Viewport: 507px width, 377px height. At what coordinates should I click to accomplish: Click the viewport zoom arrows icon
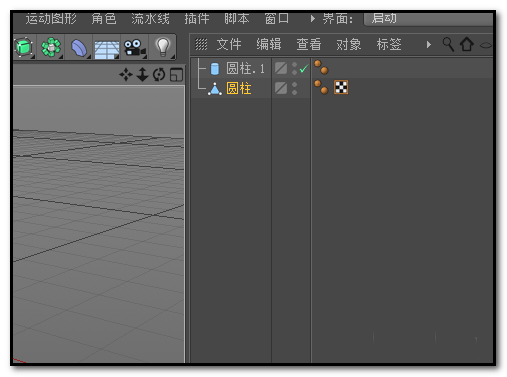pos(142,75)
